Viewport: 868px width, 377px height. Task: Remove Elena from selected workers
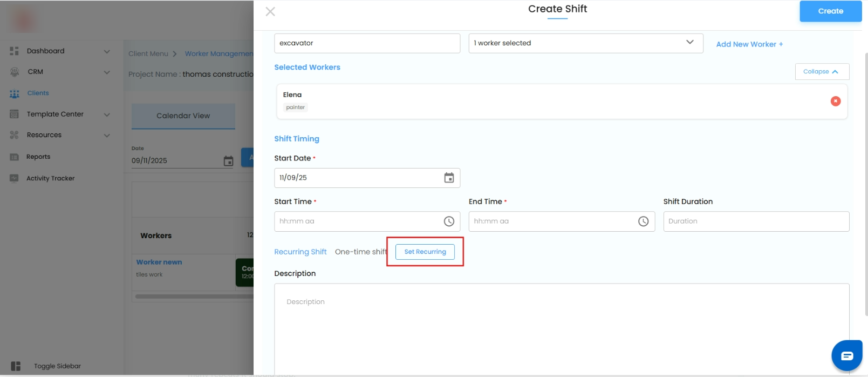(x=835, y=101)
